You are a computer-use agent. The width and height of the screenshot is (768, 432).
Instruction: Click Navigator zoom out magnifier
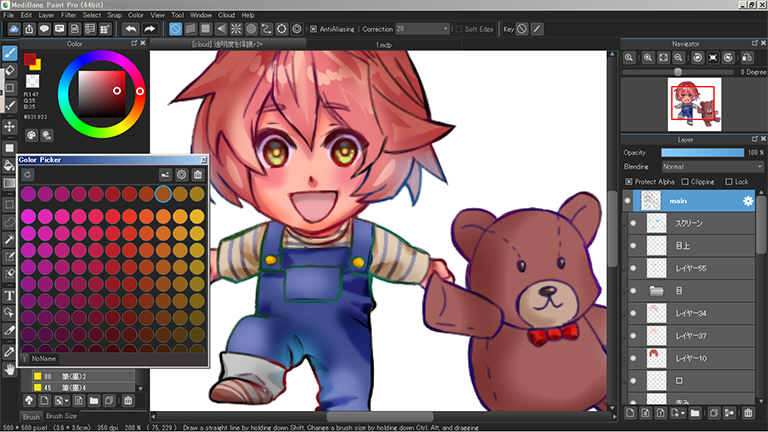coord(678,58)
